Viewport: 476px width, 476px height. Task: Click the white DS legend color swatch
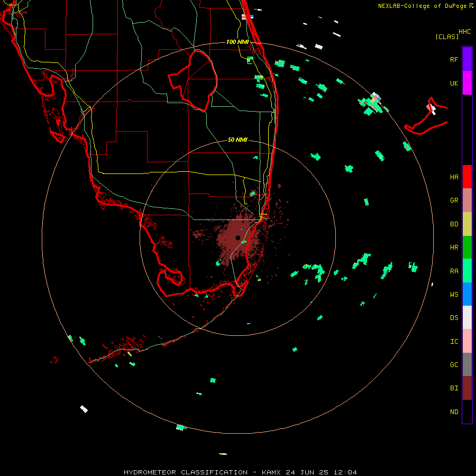[467, 317]
